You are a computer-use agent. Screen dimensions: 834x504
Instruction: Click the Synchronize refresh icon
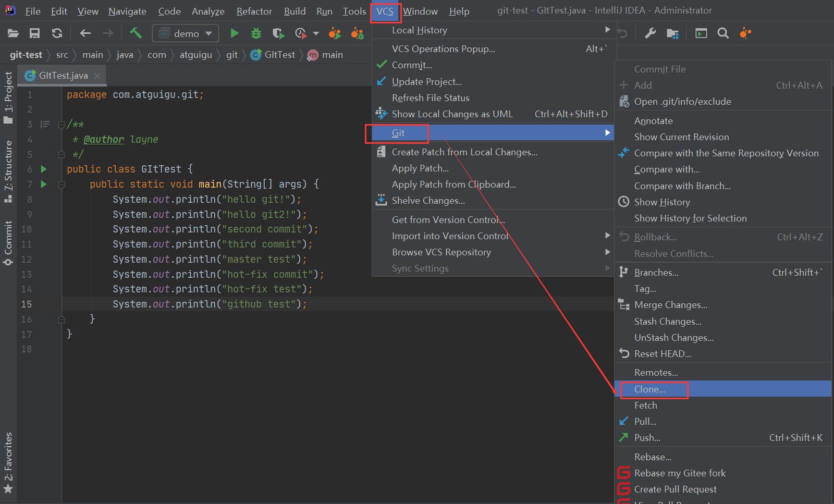pos(57,33)
